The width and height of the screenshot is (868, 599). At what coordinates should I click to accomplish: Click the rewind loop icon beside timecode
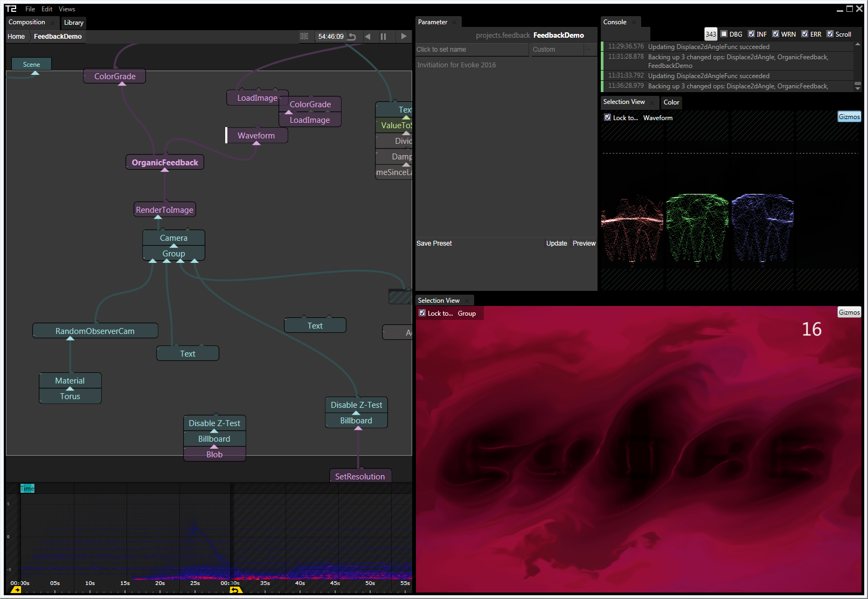pos(352,37)
